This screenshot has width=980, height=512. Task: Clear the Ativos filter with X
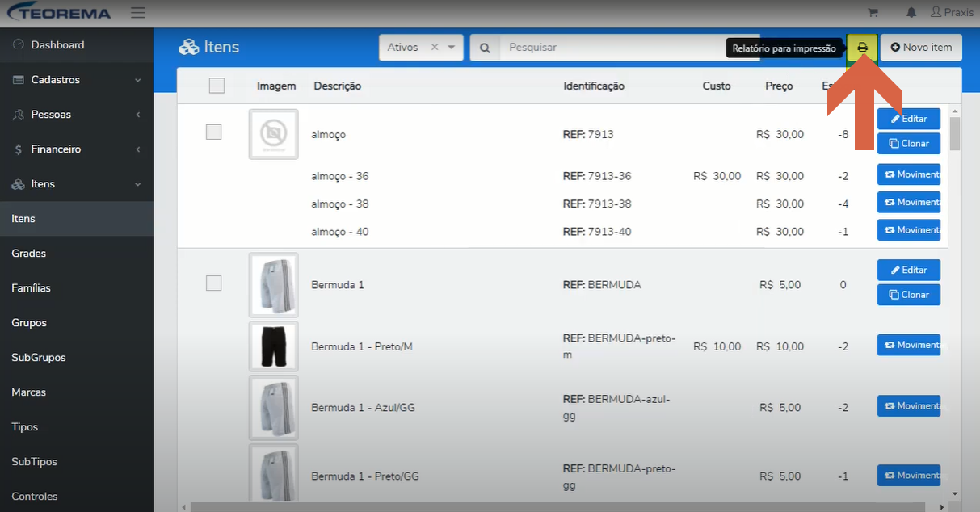pyautogui.click(x=435, y=47)
